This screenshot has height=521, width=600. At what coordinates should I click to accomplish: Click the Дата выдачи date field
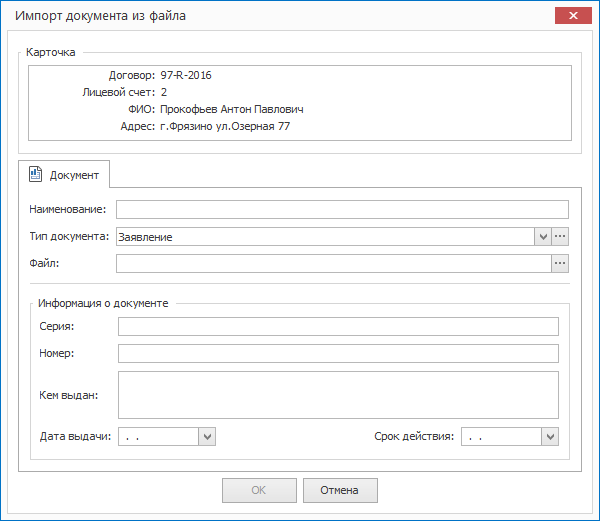tap(158, 436)
